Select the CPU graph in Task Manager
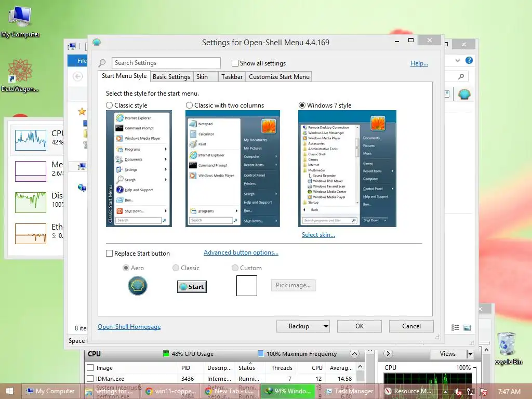Screen dimensions: 532x399 31,140
